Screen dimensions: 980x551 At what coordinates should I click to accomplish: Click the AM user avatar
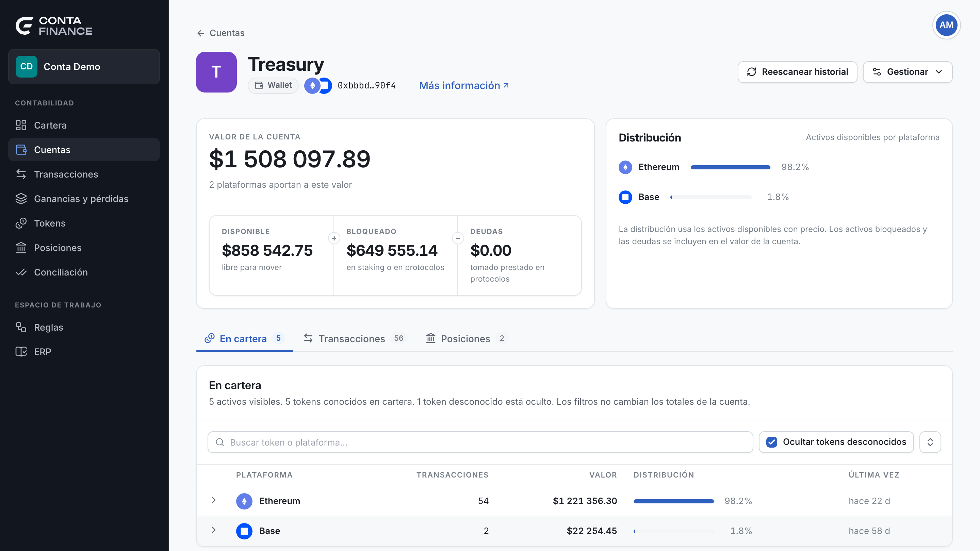946,25
